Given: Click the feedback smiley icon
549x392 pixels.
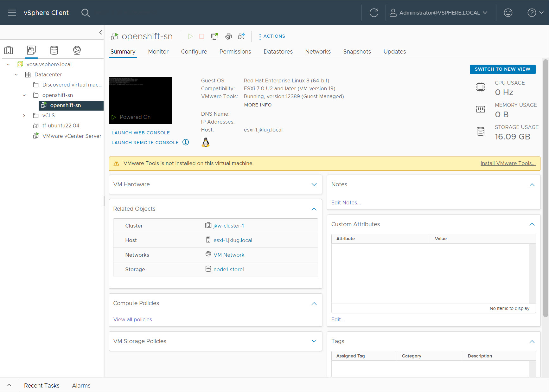Looking at the screenshot, I should tap(508, 13).
